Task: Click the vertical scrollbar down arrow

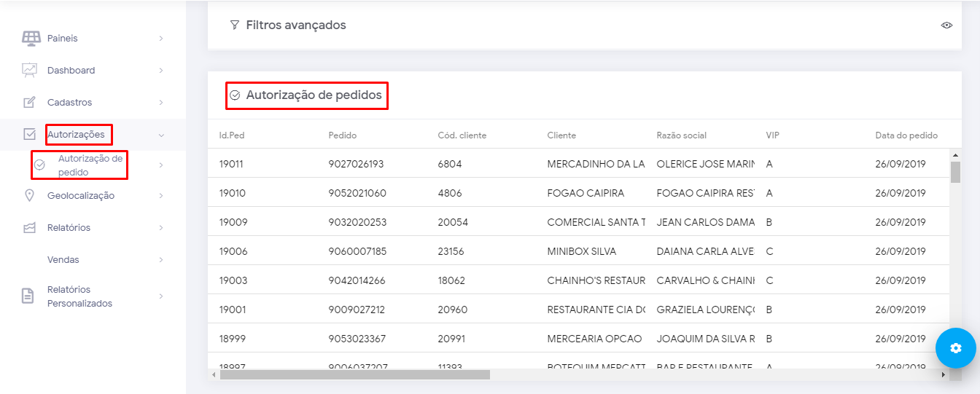Action: 955,365
